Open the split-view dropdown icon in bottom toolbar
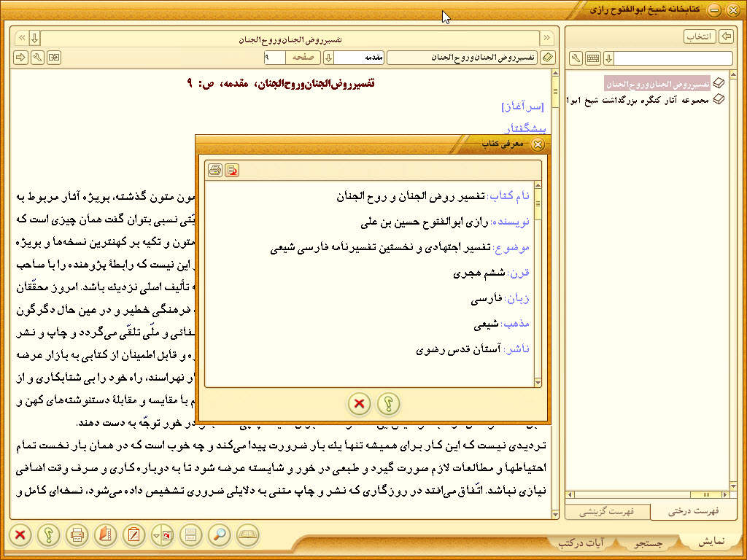747x560 pixels. click(163, 534)
